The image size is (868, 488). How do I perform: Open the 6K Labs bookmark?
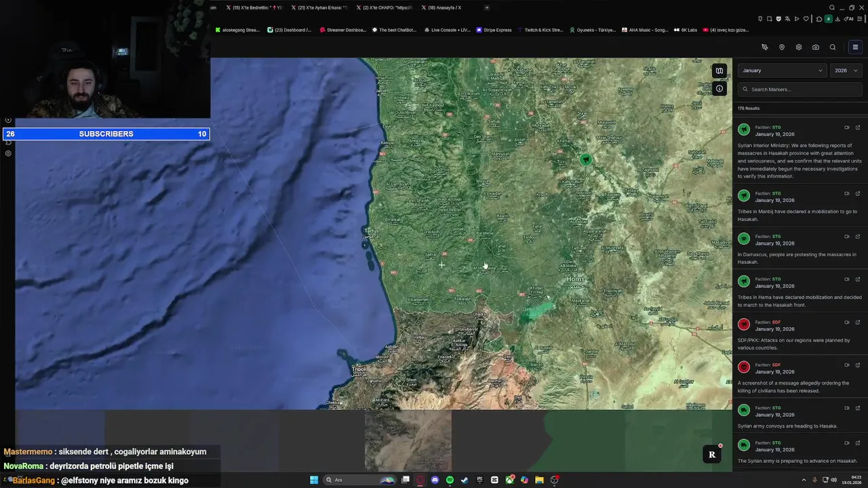pos(686,30)
